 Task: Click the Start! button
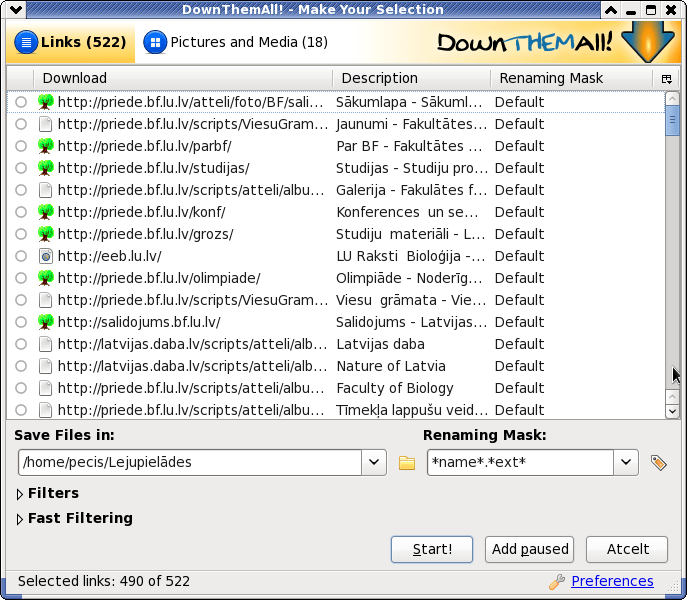click(432, 549)
